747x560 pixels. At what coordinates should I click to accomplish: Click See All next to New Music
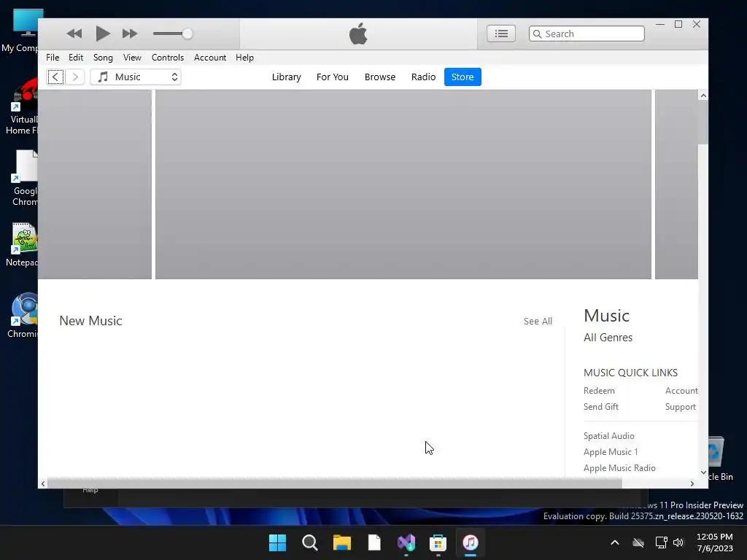click(538, 322)
